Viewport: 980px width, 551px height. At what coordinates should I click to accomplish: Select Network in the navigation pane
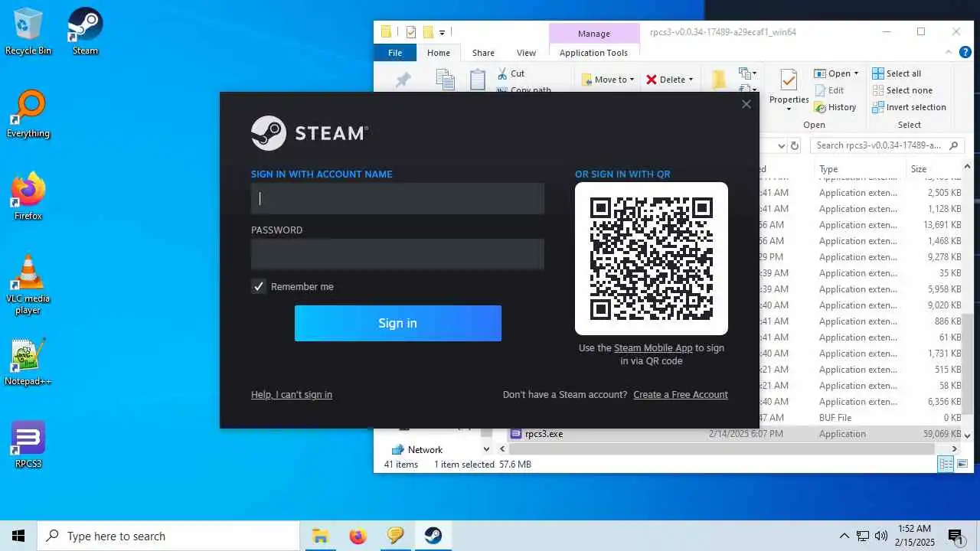pos(425,450)
